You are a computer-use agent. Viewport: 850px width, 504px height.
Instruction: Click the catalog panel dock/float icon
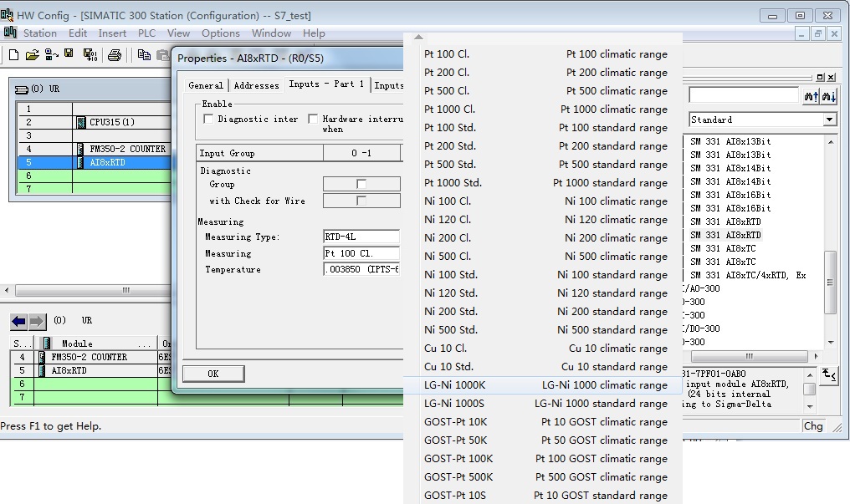820,78
